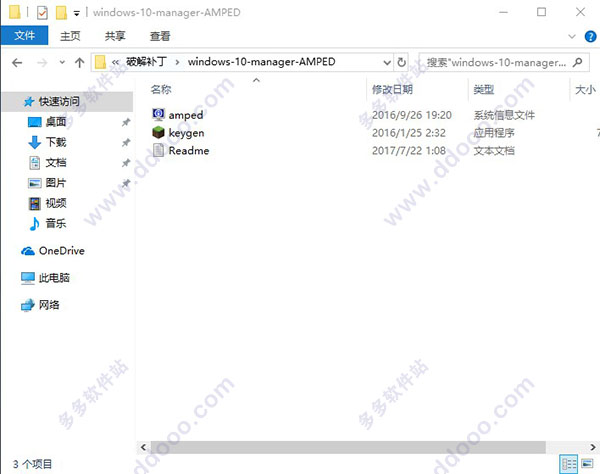The height and width of the screenshot is (474, 600).
Task: Click the pin icon next to 桌面
Action: [x=126, y=122]
